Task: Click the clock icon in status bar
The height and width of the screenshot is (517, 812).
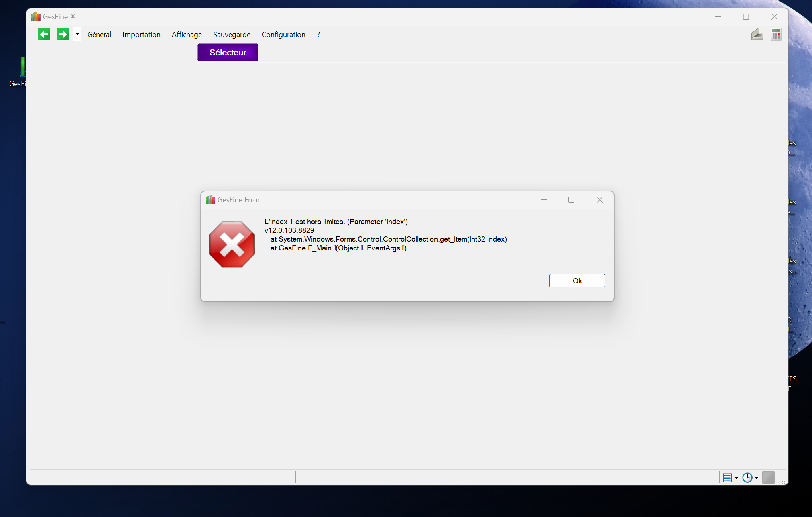Action: tap(747, 478)
